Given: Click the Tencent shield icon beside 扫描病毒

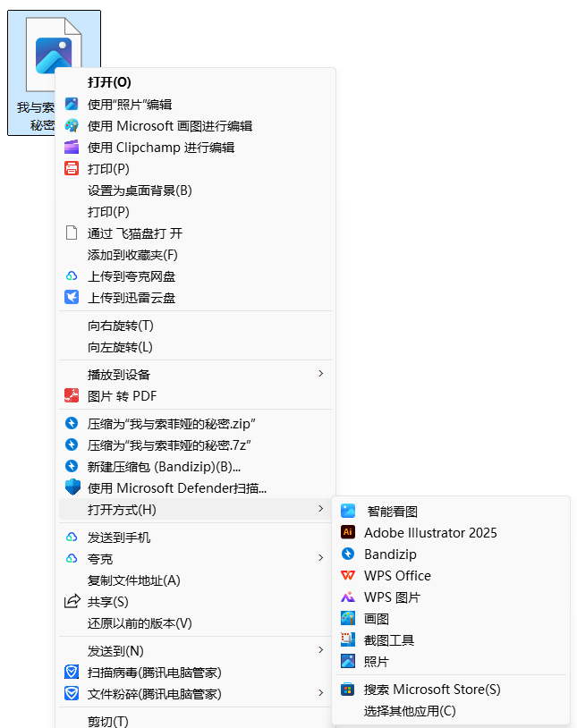Looking at the screenshot, I should [72, 672].
